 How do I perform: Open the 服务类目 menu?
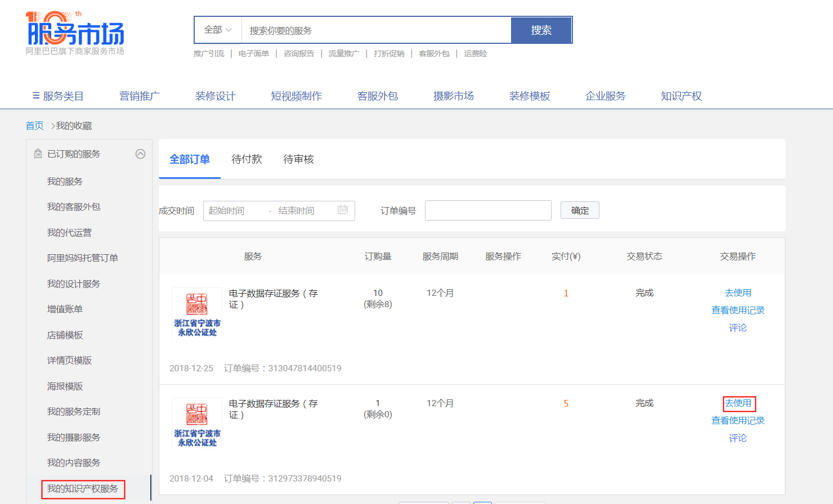click(x=58, y=96)
